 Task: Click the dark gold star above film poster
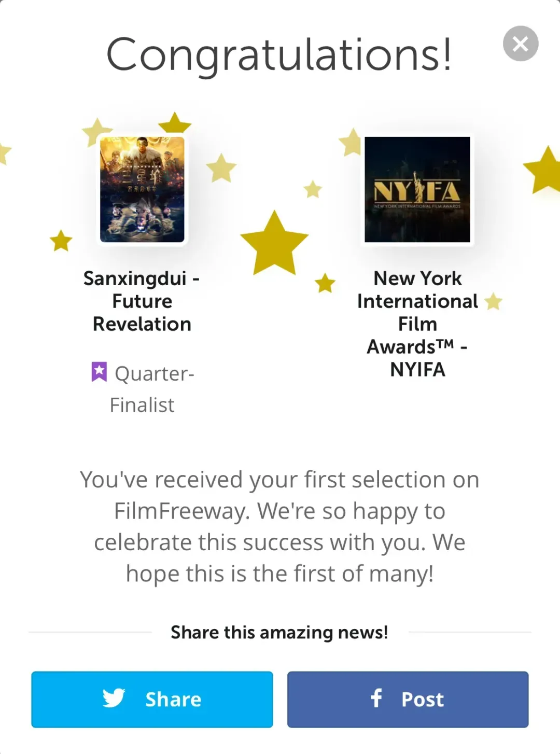175,124
